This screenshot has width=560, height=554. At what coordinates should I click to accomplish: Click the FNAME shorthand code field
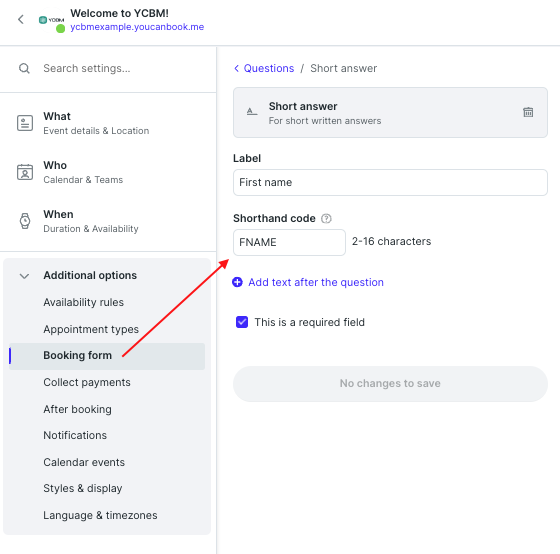pos(289,243)
